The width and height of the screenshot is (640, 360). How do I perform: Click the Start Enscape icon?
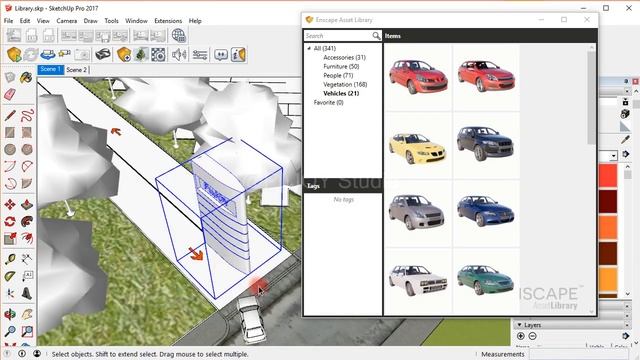(14, 54)
